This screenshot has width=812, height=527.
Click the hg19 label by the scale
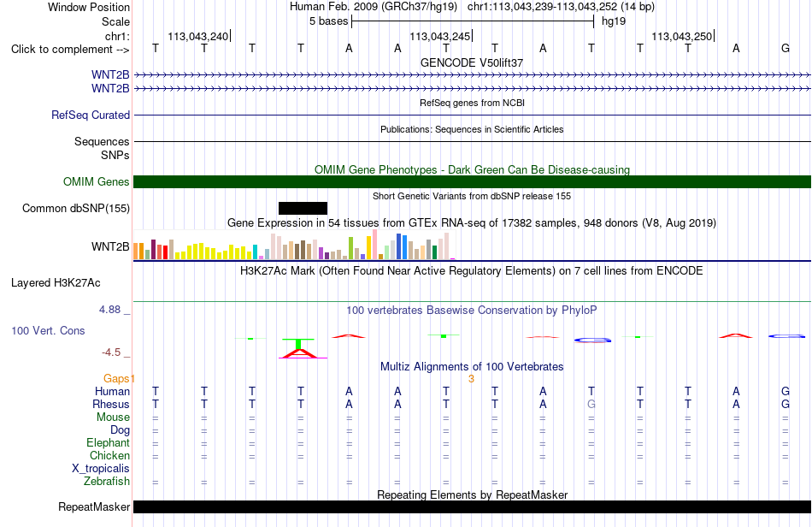coord(614,21)
